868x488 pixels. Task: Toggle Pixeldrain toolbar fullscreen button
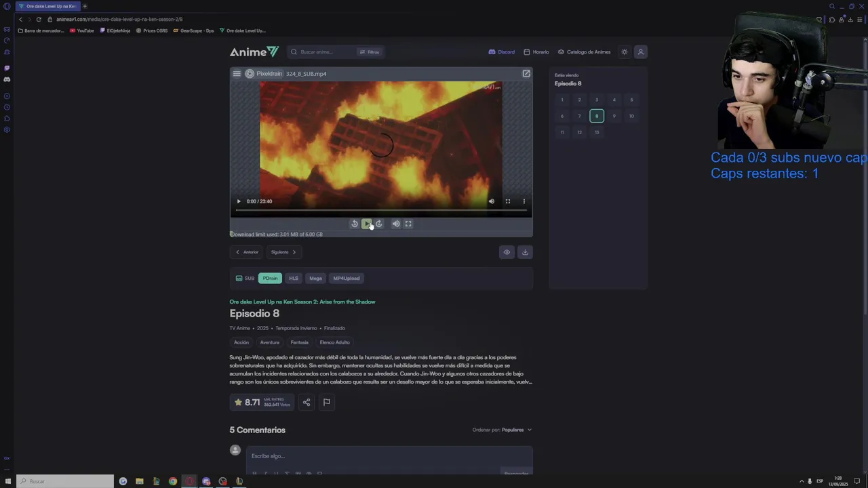408,224
